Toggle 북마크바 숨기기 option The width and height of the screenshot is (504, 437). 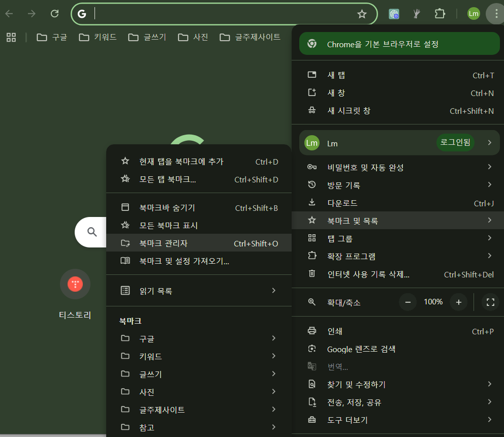point(199,208)
